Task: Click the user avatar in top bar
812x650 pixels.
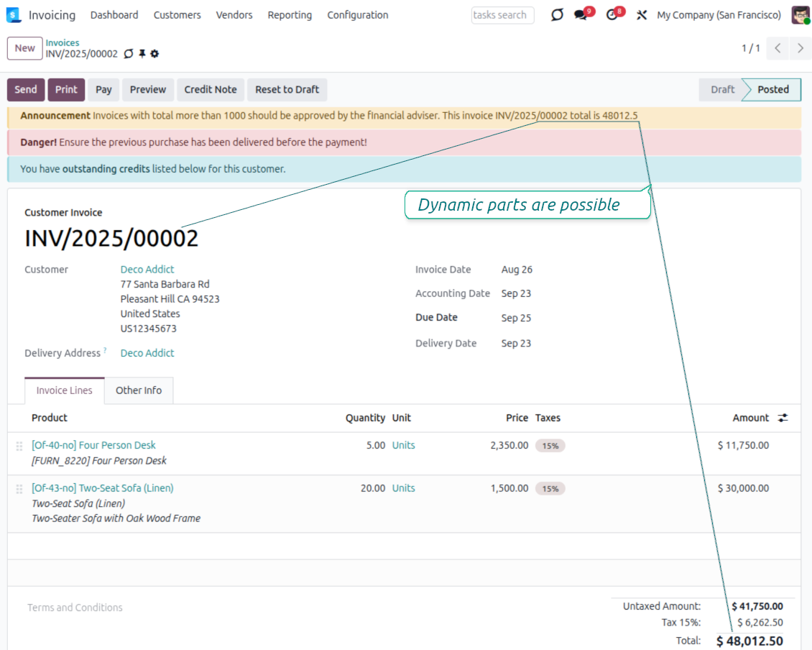Action: coord(800,15)
